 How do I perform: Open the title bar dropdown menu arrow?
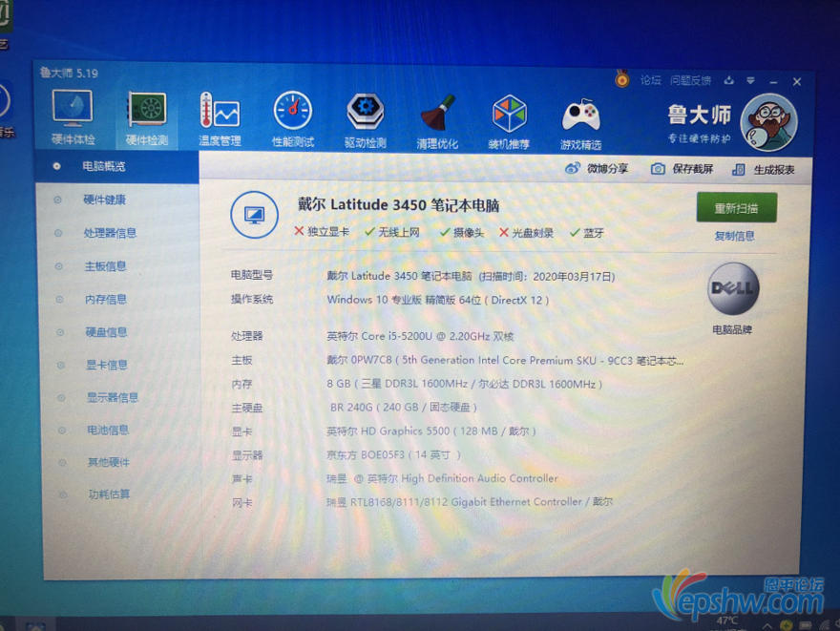tap(750, 81)
